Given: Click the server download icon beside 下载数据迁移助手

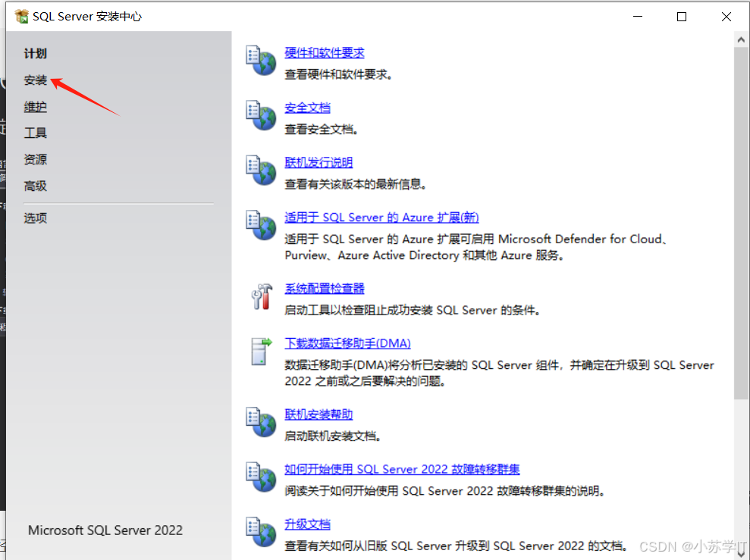Looking at the screenshot, I should (x=261, y=351).
